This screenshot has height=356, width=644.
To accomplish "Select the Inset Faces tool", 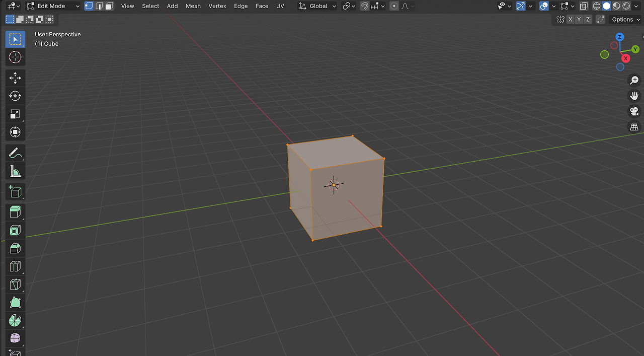I will click(x=15, y=230).
